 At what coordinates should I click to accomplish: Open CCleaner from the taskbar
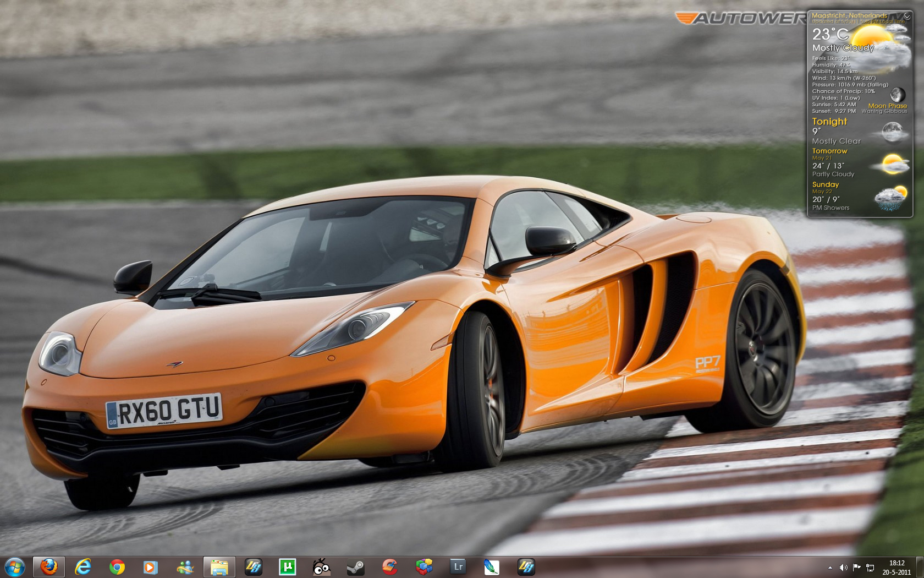click(390, 566)
